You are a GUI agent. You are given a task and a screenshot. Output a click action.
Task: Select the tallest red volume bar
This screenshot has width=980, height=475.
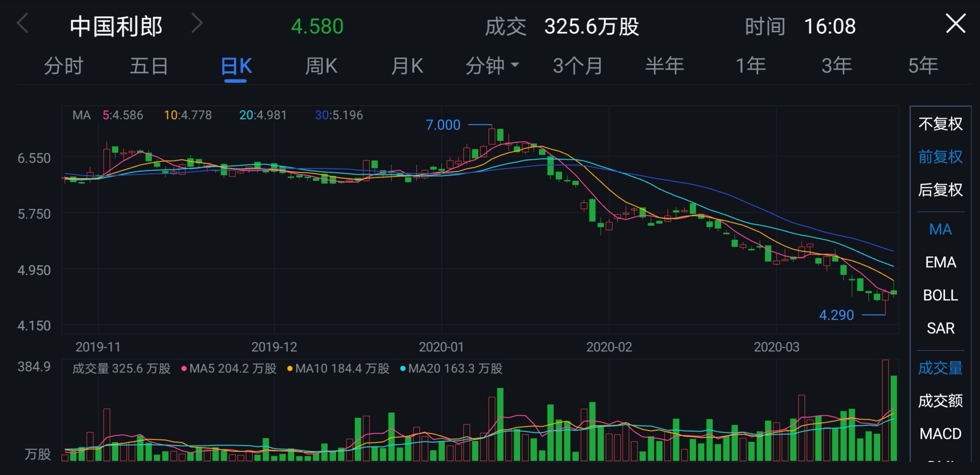(885, 410)
